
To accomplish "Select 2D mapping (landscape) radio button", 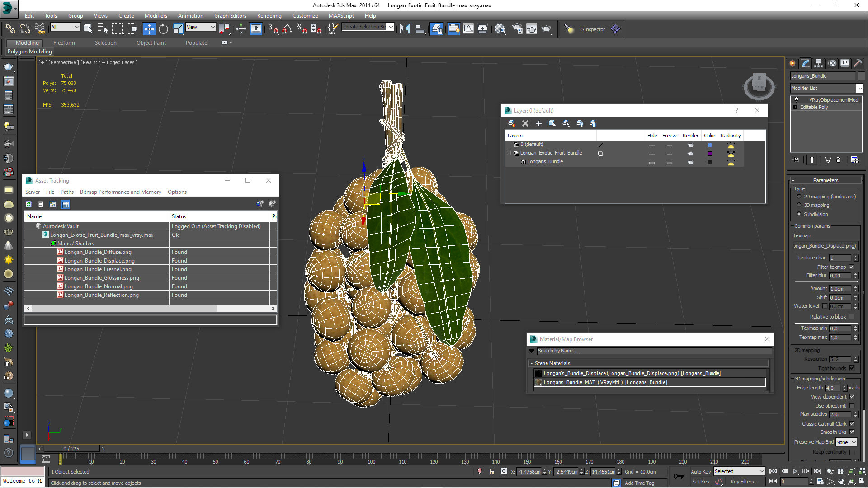I will coord(799,197).
